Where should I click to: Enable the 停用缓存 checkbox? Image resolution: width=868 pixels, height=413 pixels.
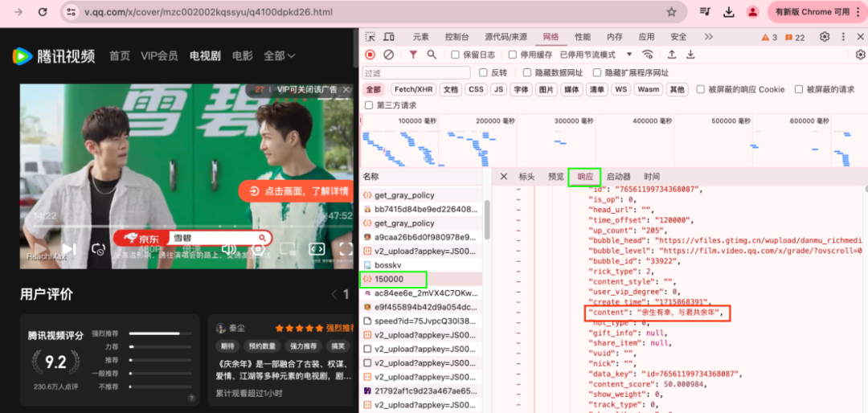pos(513,55)
